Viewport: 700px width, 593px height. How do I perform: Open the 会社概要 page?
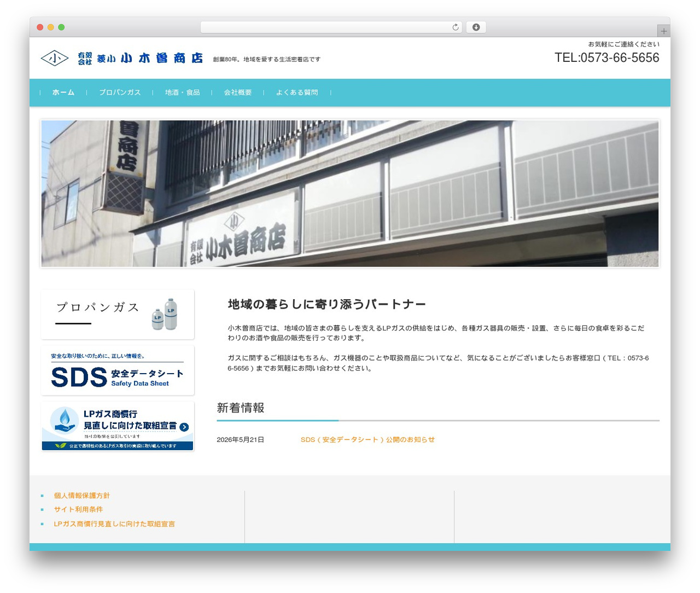(238, 92)
